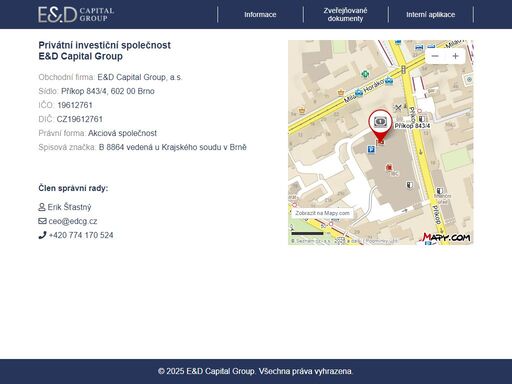Open the Informace menu item
The width and height of the screenshot is (512, 384).
click(x=260, y=15)
